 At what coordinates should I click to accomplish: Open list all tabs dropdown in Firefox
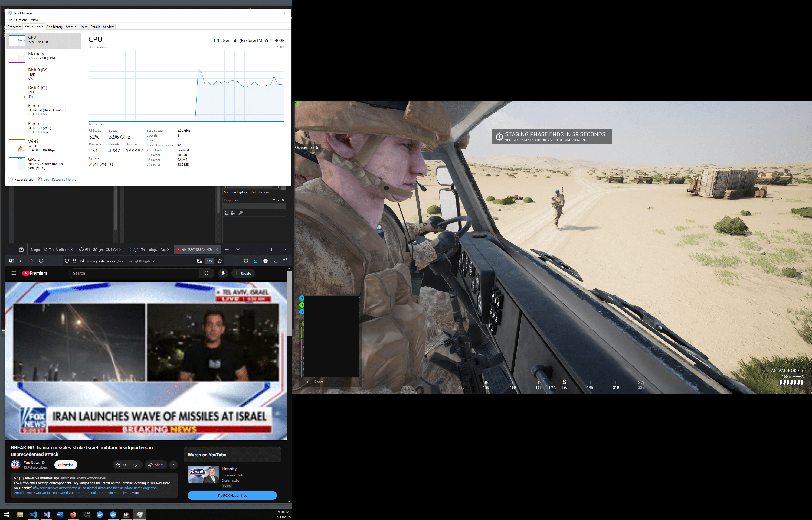(238, 249)
